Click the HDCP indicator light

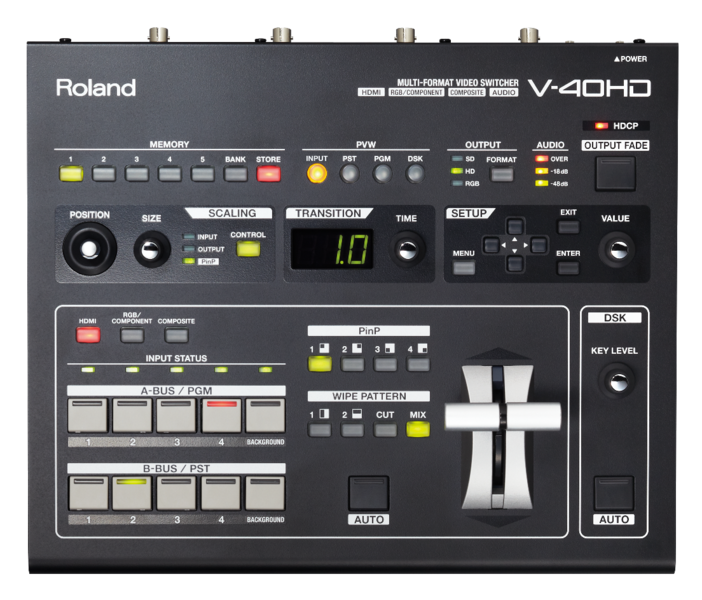click(x=601, y=126)
